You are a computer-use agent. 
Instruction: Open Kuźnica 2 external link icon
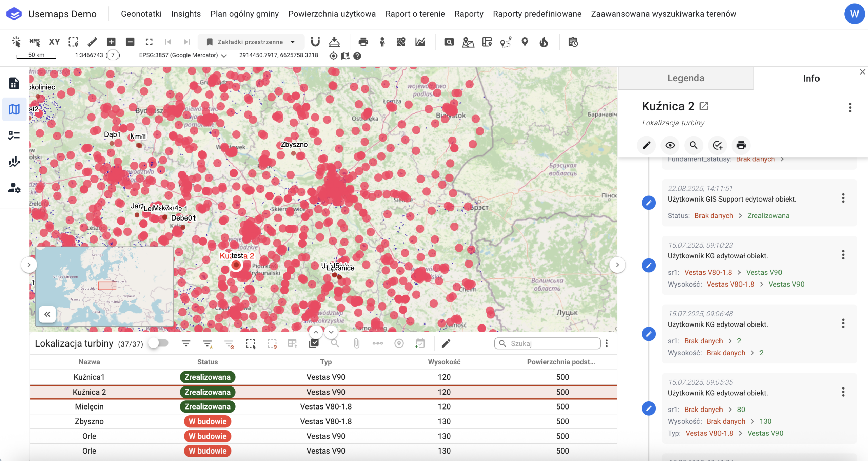[704, 106]
